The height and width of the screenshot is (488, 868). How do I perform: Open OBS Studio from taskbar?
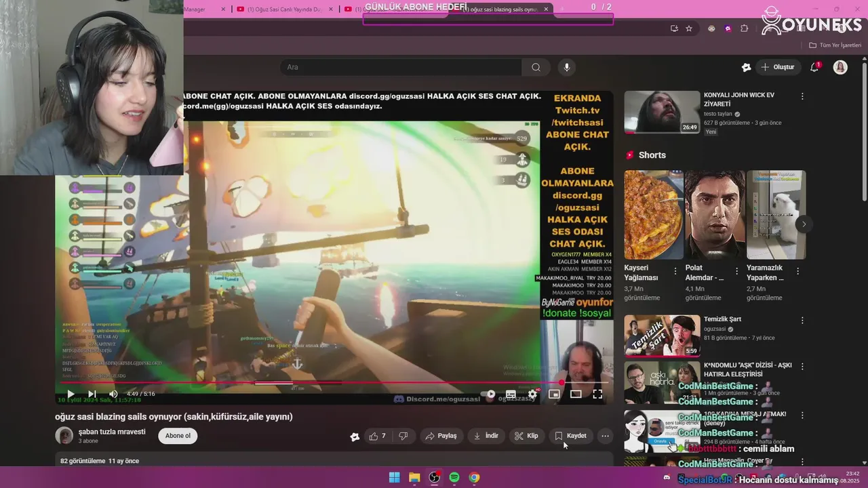[434, 478]
